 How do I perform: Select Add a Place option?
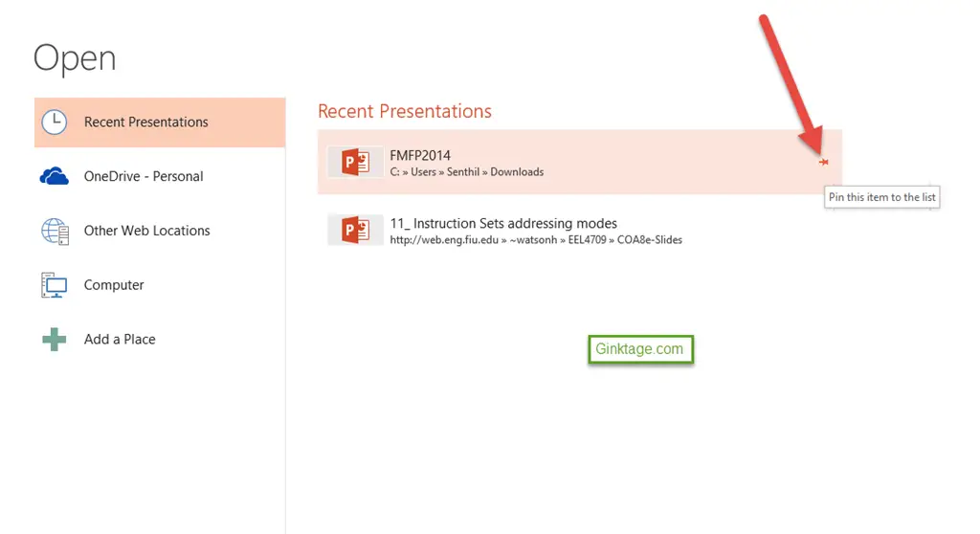coord(160,340)
